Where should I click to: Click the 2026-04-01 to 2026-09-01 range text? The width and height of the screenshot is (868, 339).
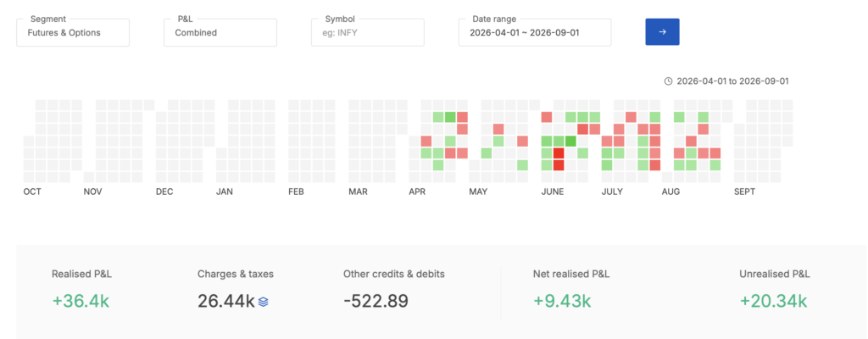(x=732, y=81)
